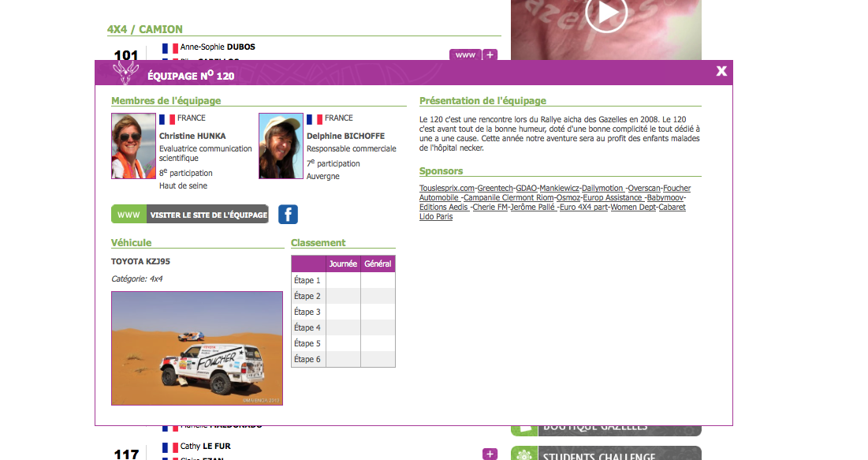
Task: Click the TOYOTA KZJ95 vehicle name
Action: tap(140, 262)
